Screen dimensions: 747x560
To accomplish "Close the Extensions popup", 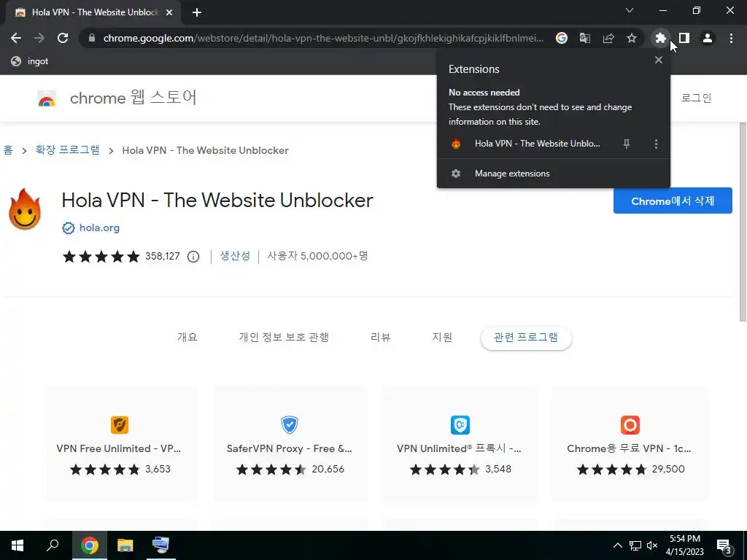I will point(659,60).
